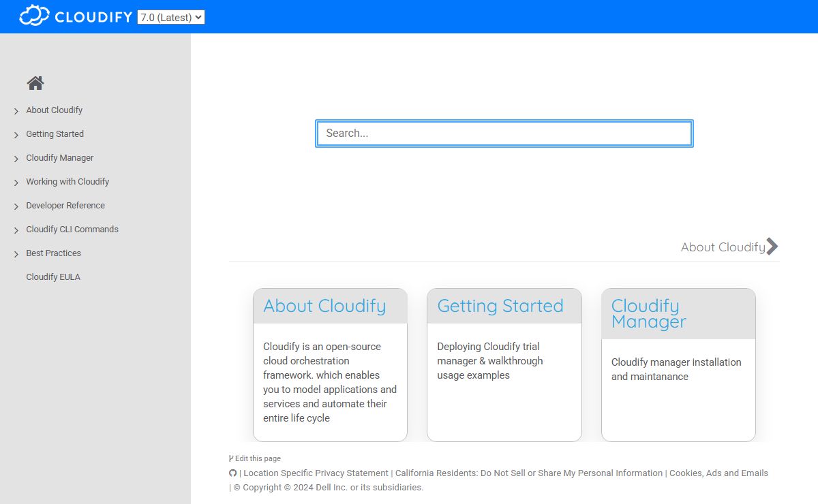Image resolution: width=818 pixels, height=504 pixels.
Task: Click the GitHub icon in footer
Action: point(232,473)
